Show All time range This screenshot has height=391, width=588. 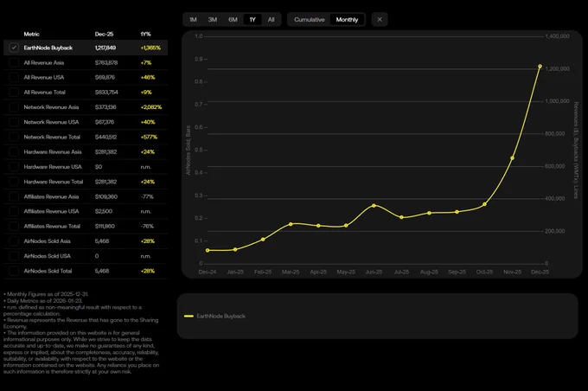272,20
